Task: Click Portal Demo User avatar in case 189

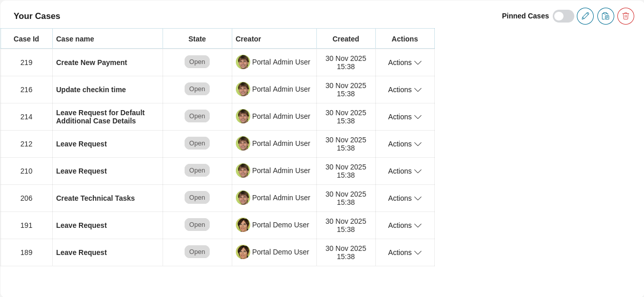Action: coord(243,252)
